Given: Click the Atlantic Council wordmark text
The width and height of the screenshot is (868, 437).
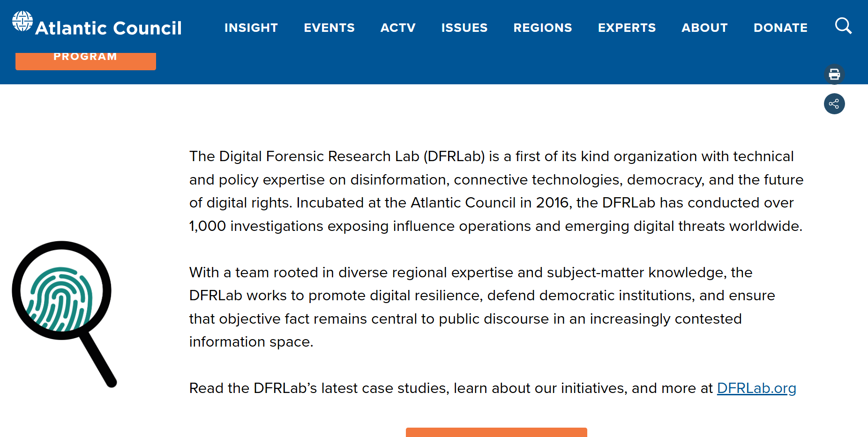Looking at the screenshot, I should [108, 28].
